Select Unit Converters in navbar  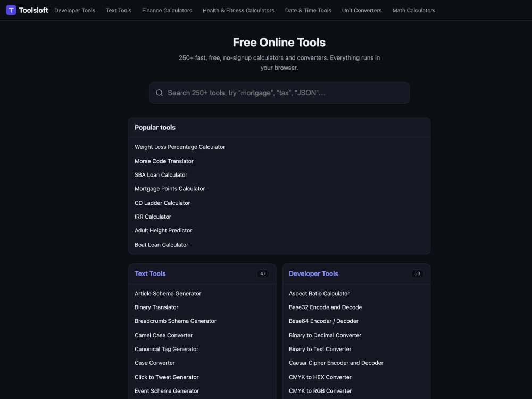point(362,11)
